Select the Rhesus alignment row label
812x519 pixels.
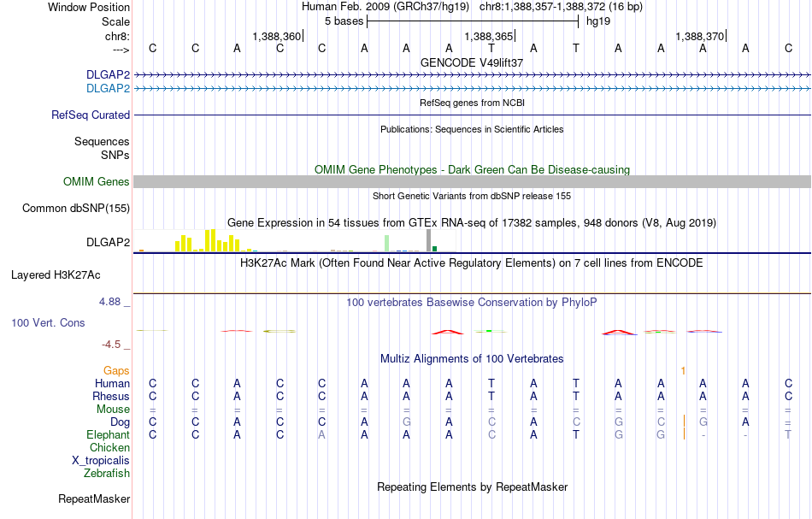111,396
